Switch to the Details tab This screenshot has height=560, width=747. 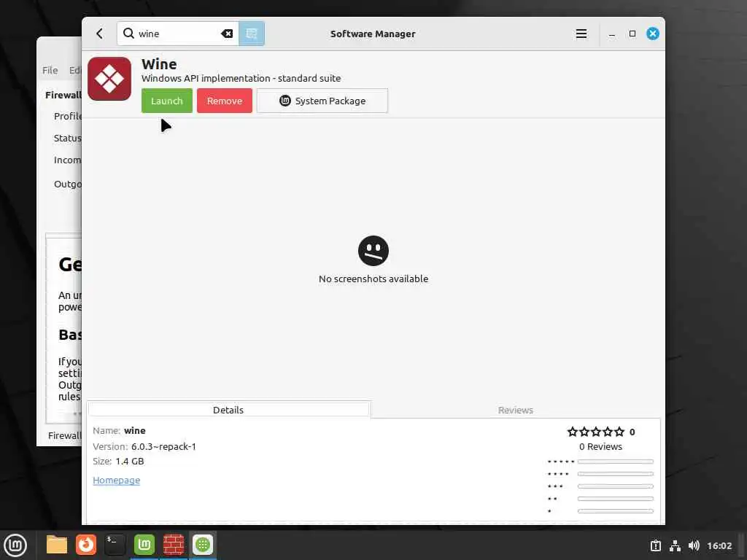point(228,410)
